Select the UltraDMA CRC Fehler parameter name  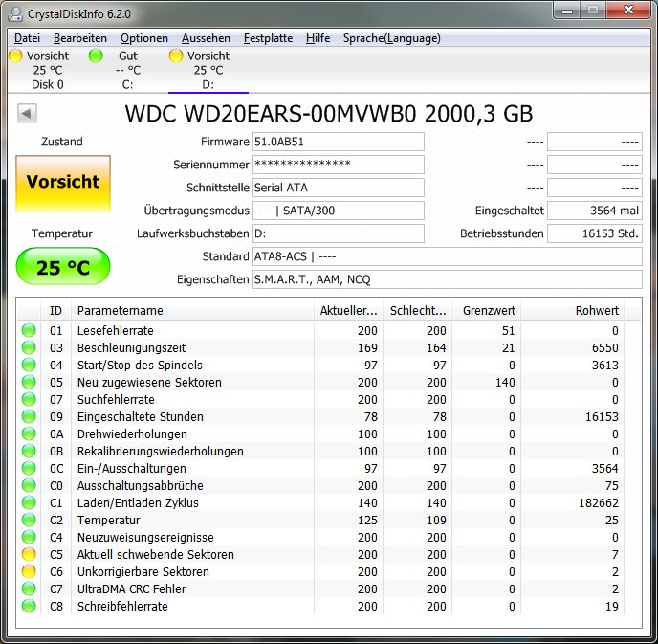131,589
